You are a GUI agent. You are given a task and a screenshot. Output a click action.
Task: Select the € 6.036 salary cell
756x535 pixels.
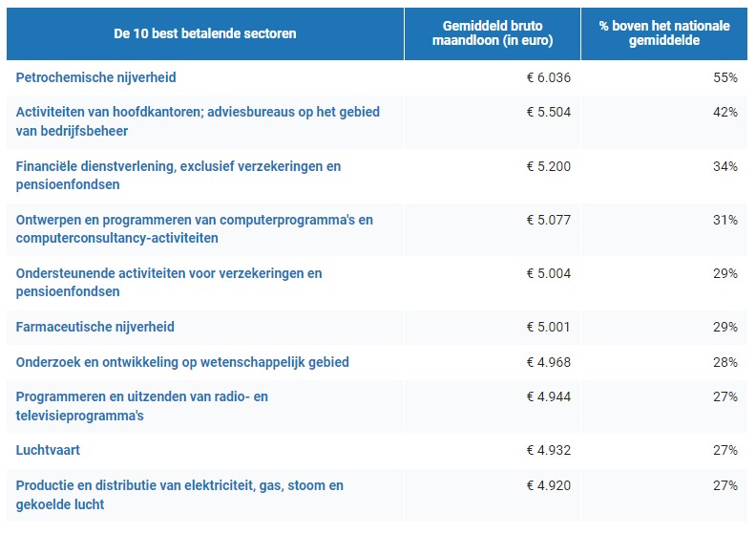548,76
